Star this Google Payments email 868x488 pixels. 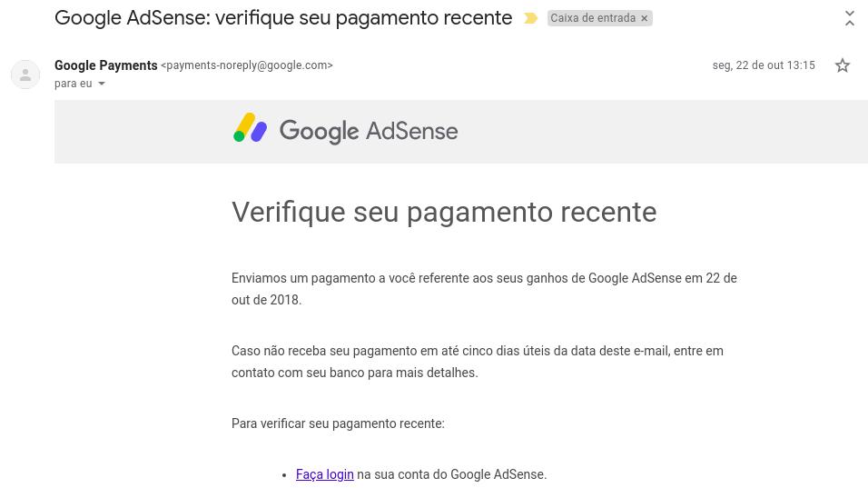pos(842,65)
